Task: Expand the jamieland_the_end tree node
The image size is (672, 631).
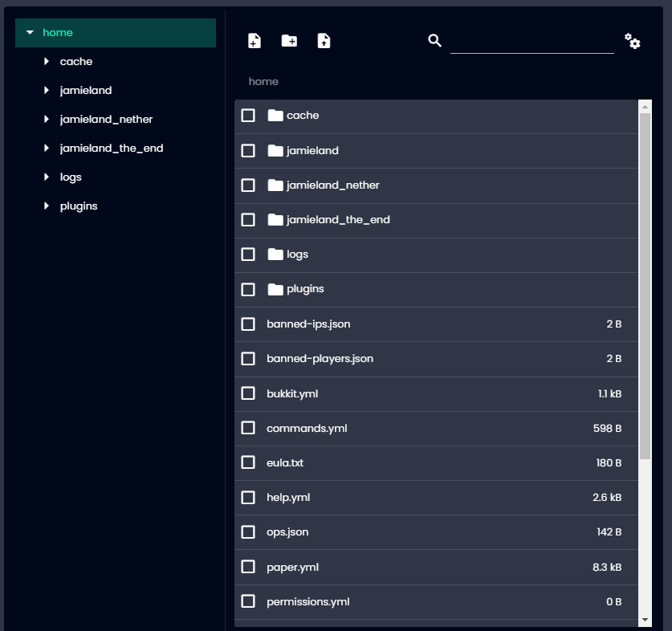Action: tap(47, 148)
